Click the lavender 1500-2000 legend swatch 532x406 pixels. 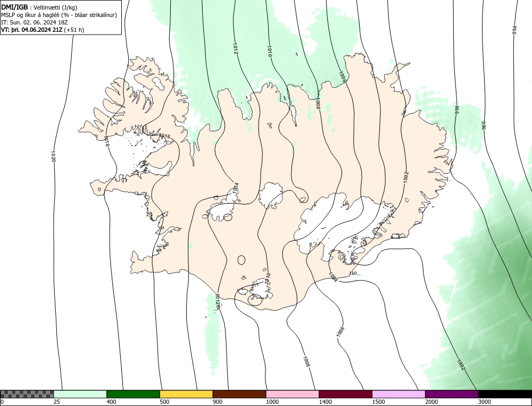398,394
